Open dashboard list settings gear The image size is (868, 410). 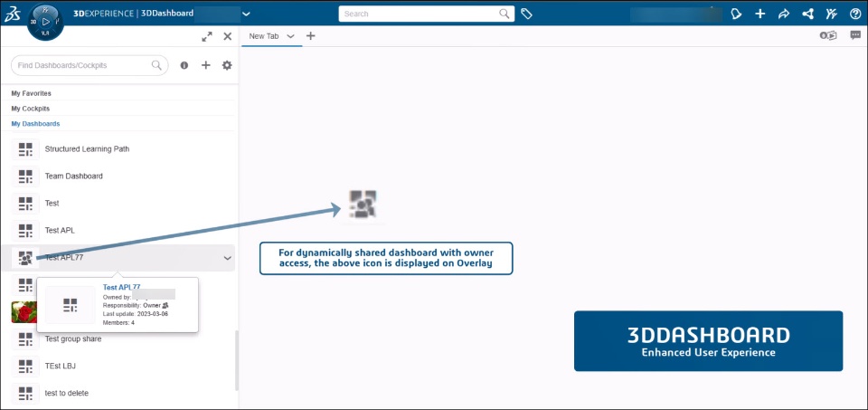coord(227,65)
